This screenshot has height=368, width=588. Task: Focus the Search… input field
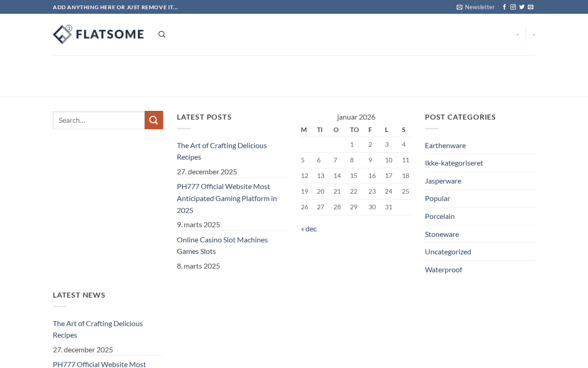pyautogui.click(x=99, y=120)
